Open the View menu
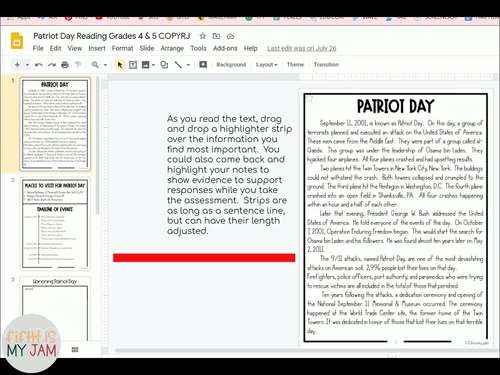This screenshot has width=500, height=375. click(x=75, y=48)
